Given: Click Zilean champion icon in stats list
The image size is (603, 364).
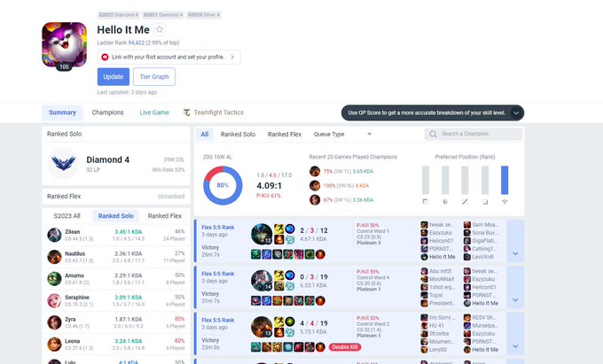Looking at the screenshot, I should [55, 235].
